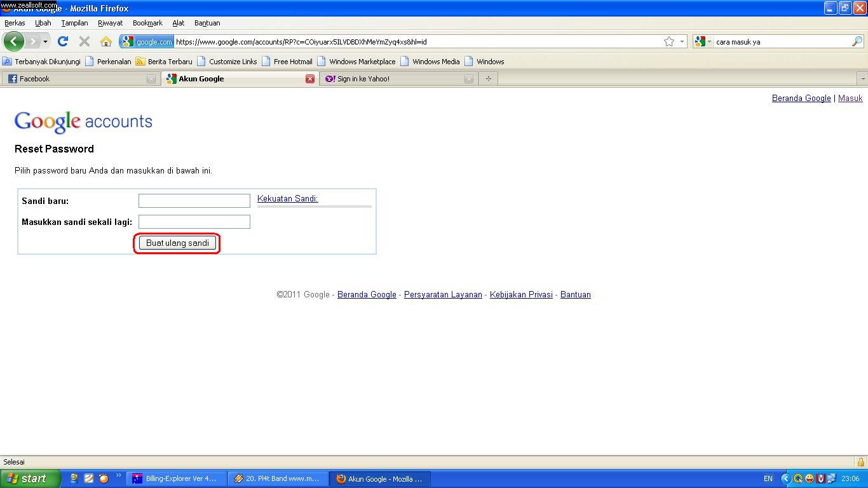Open the Alat menu
868x488 pixels.
pyautogui.click(x=178, y=23)
